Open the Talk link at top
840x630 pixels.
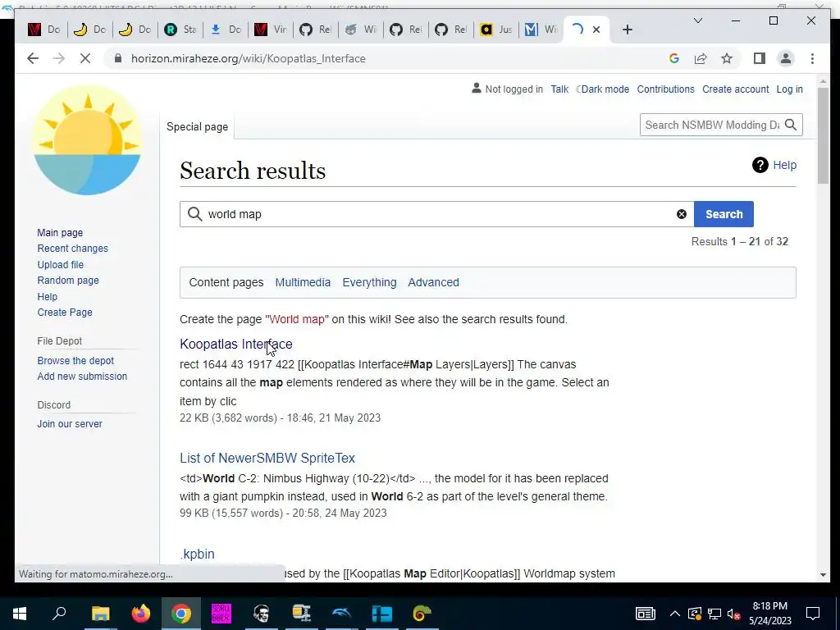[x=559, y=89]
